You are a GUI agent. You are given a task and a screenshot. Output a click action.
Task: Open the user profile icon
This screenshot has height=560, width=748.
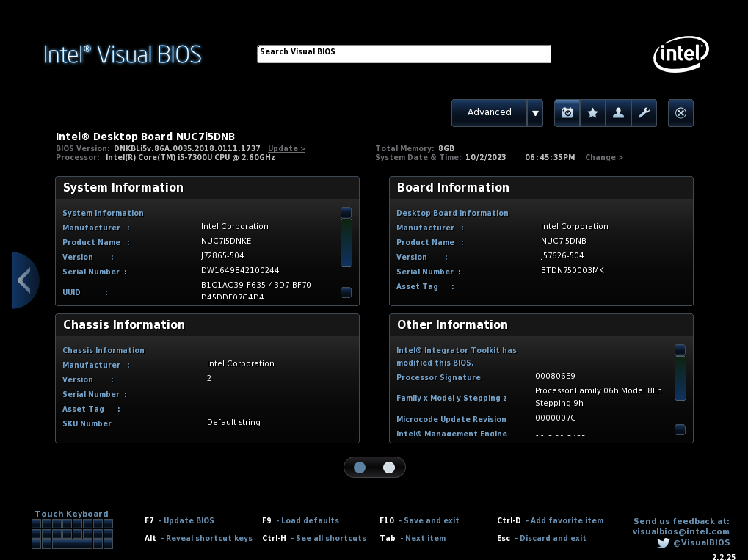[618, 112]
